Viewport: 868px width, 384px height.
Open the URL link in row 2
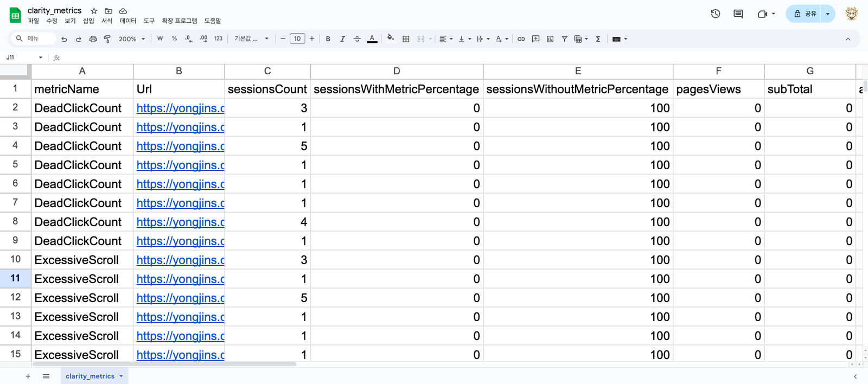(x=180, y=108)
